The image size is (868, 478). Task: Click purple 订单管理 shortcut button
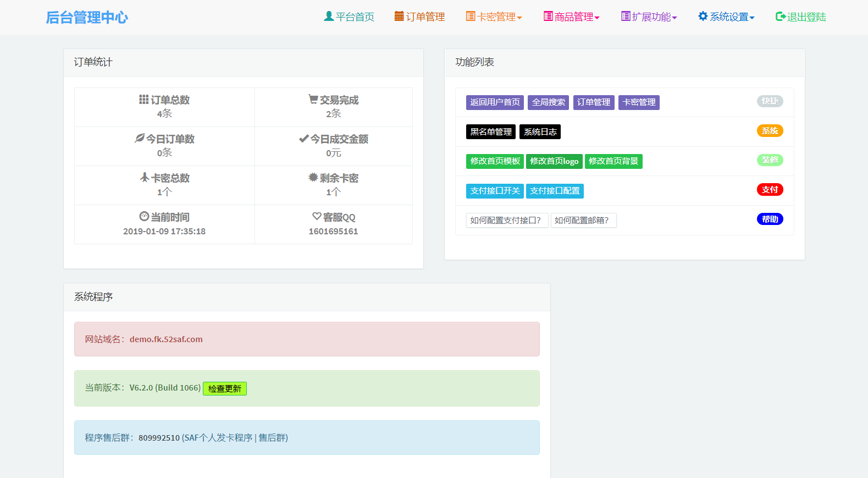(x=594, y=102)
